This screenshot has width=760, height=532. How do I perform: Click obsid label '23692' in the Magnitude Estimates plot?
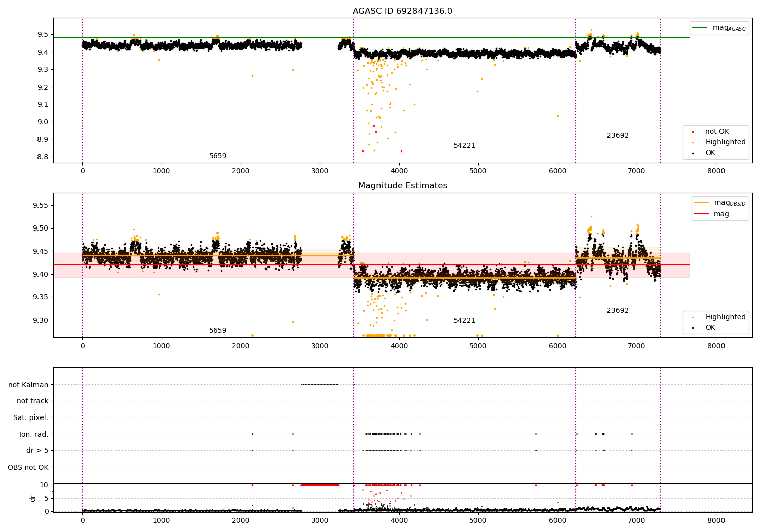[x=618, y=311]
